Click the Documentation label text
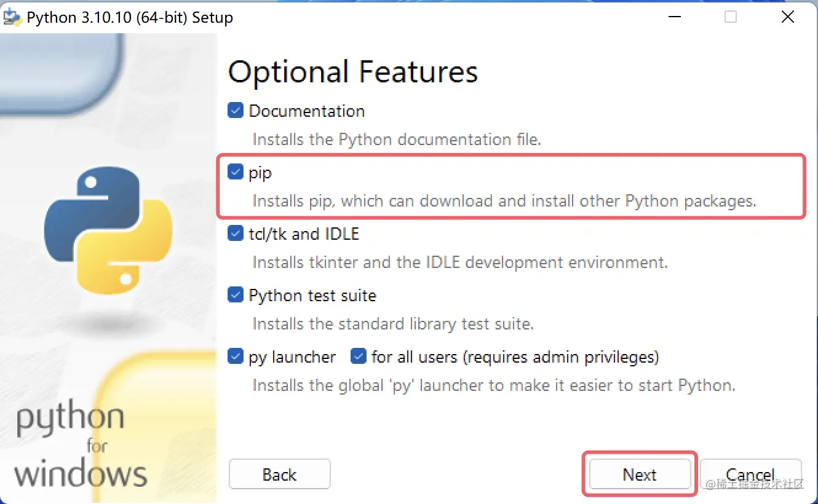The height and width of the screenshot is (504, 818). 307,111
